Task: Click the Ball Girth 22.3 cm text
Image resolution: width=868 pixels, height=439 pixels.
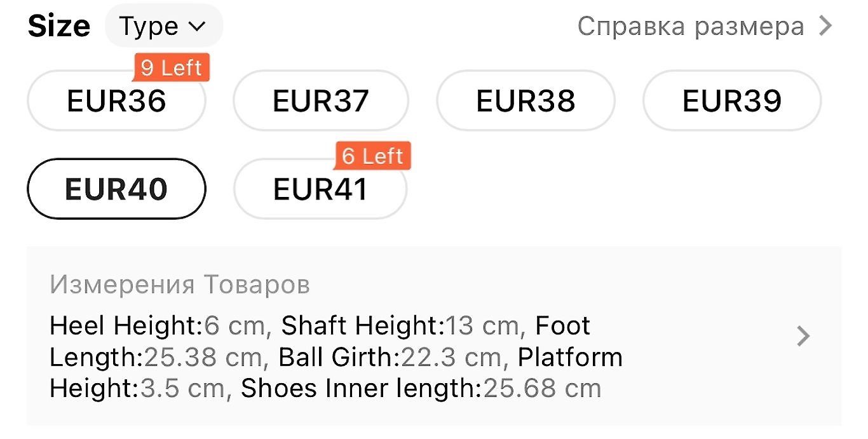Action: [x=390, y=357]
